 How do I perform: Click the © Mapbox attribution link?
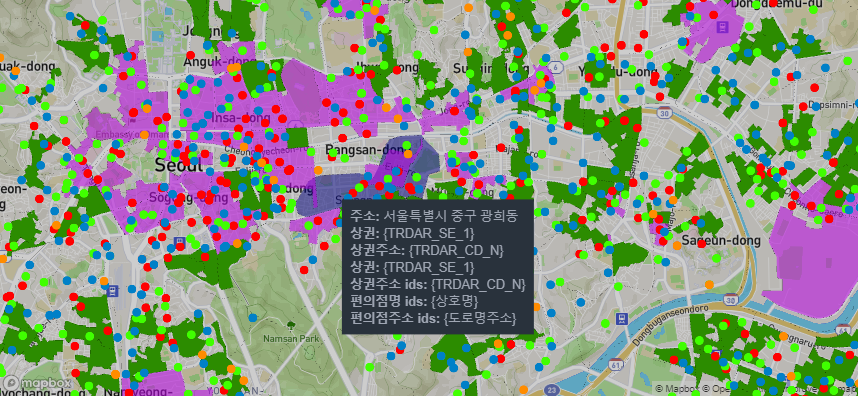(x=678, y=389)
